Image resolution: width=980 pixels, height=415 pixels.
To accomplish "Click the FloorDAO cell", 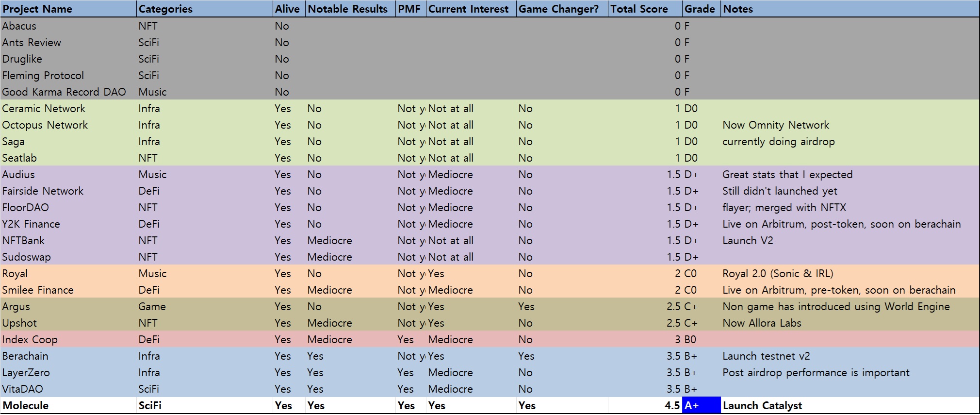I will tap(68, 208).
